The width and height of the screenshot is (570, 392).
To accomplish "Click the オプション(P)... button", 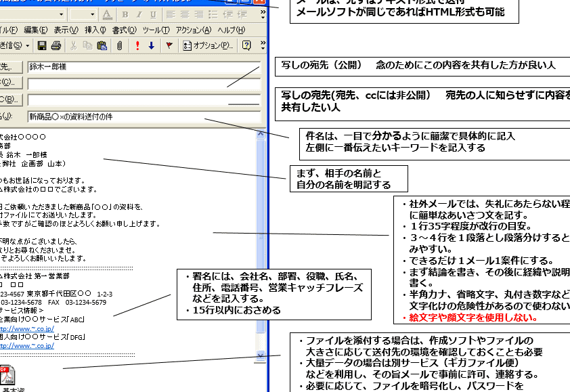I will (x=208, y=45).
